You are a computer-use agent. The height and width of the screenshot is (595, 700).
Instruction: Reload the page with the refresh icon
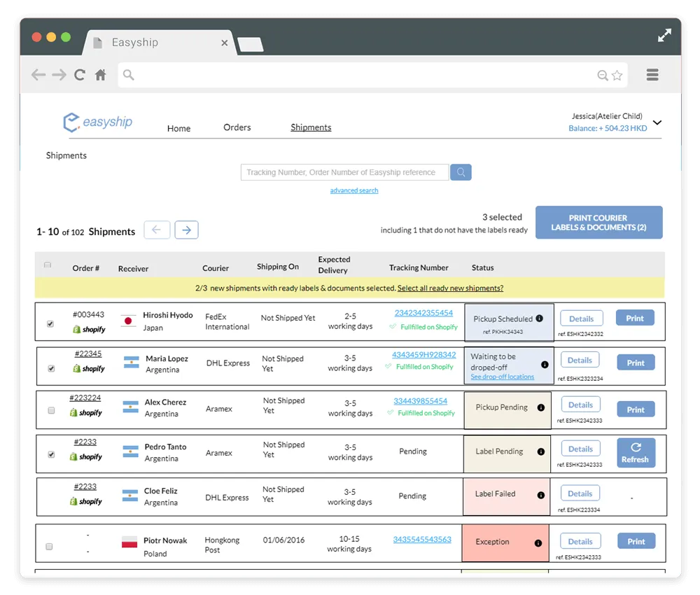80,74
